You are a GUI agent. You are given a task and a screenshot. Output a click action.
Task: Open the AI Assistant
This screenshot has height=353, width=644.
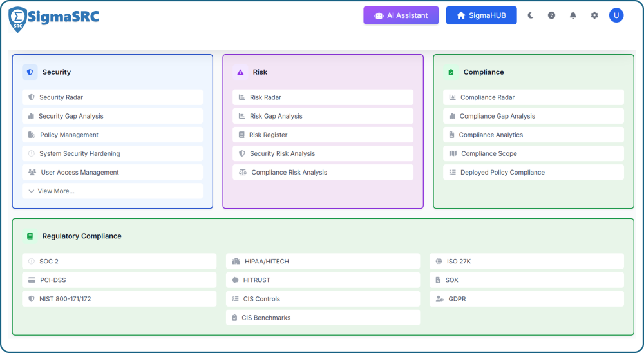click(x=401, y=15)
